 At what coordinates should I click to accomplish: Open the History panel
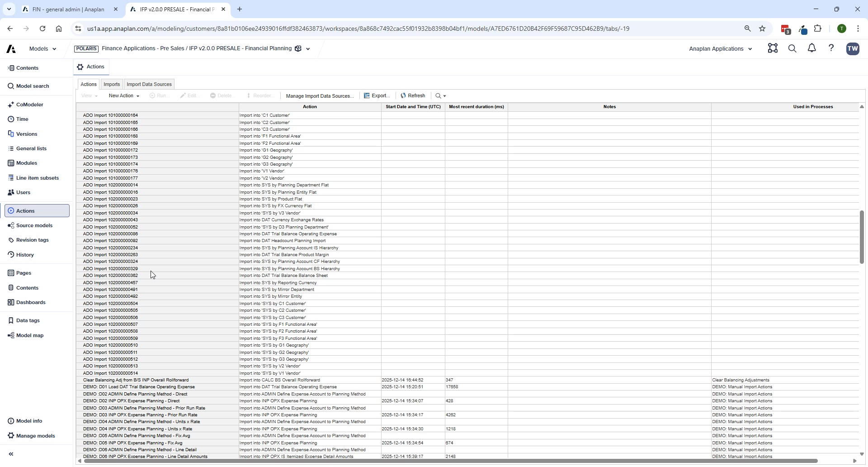(x=24, y=254)
